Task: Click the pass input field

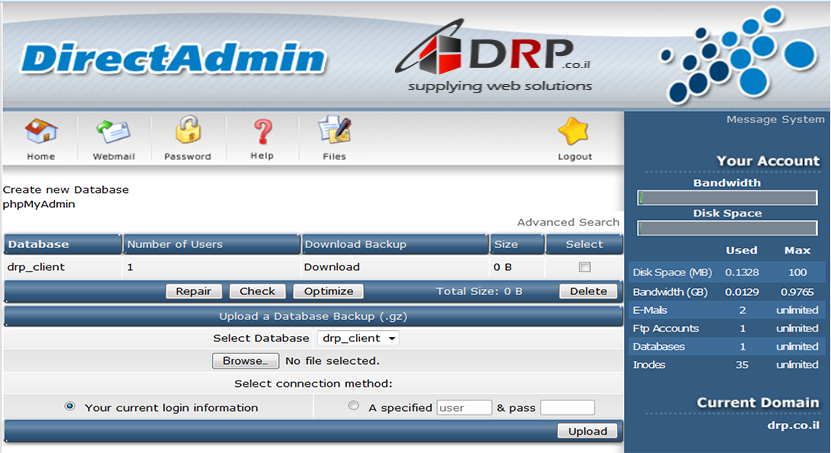Action: 567,408
